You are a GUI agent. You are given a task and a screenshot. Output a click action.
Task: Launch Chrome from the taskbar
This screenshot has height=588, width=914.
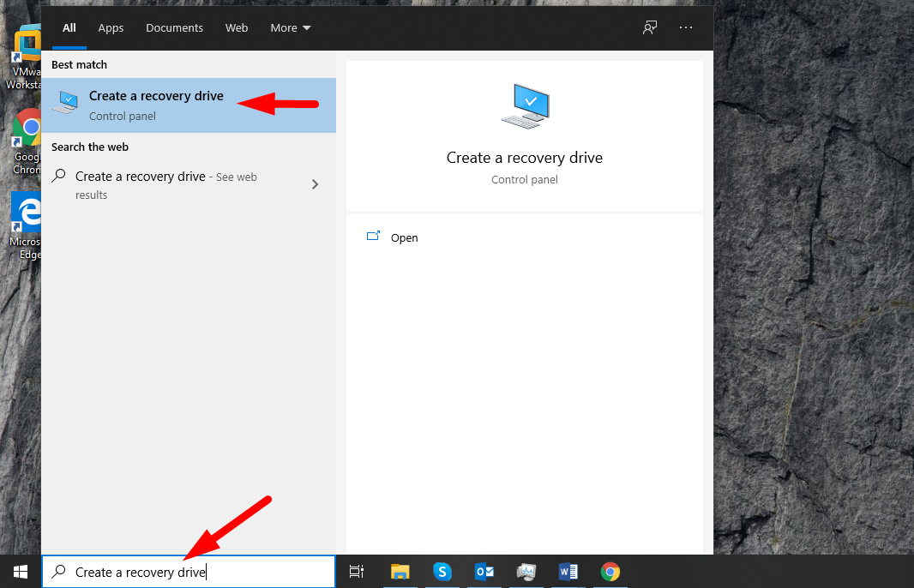(x=610, y=572)
